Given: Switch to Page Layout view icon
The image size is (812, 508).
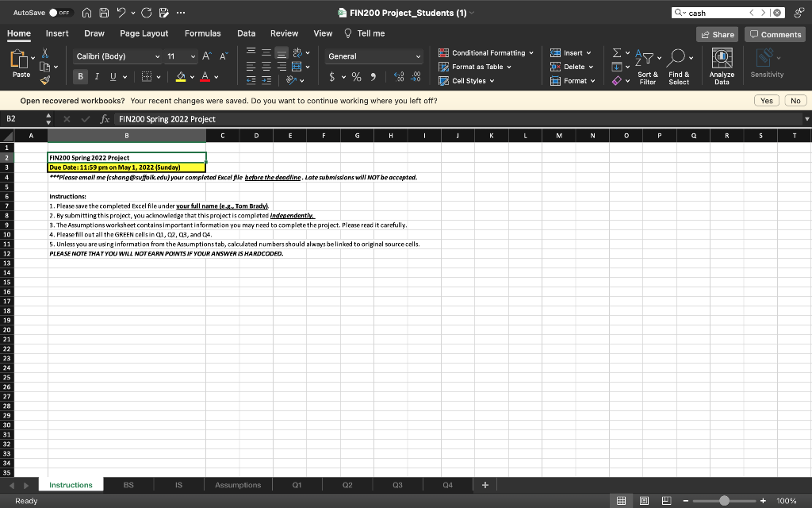Looking at the screenshot, I should [x=645, y=501].
